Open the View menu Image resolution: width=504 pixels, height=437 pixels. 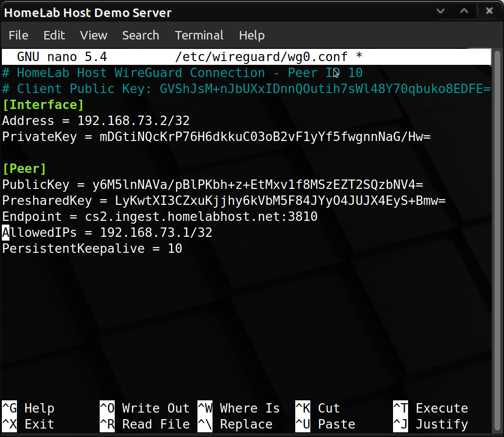pos(94,35)
